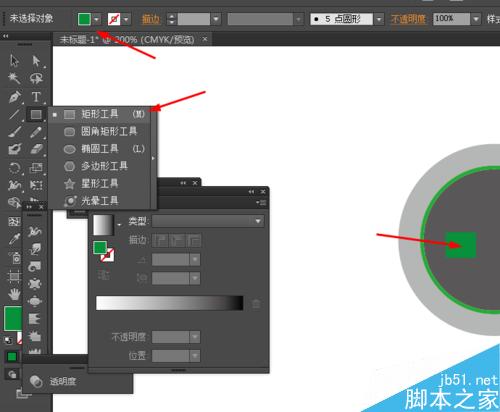Pick the Hand tool
Image resolution: width=500 pixels, height=412 pixels.
coord(14,294)
